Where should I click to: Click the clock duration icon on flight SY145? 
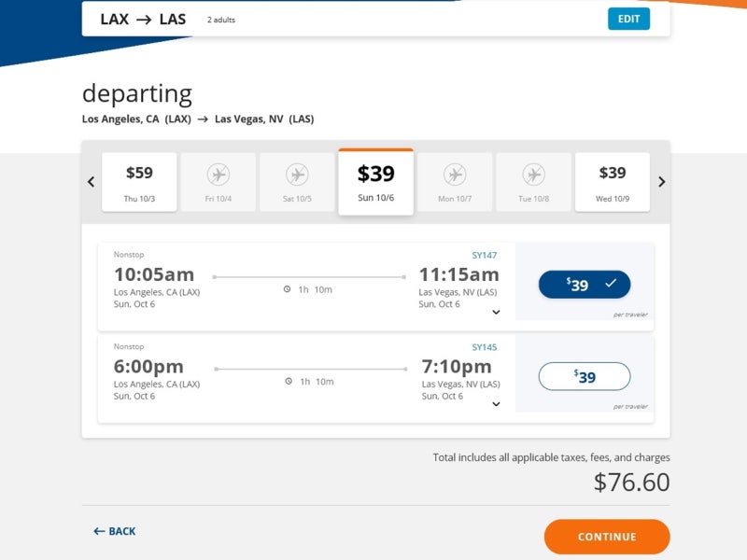point(289,381)
